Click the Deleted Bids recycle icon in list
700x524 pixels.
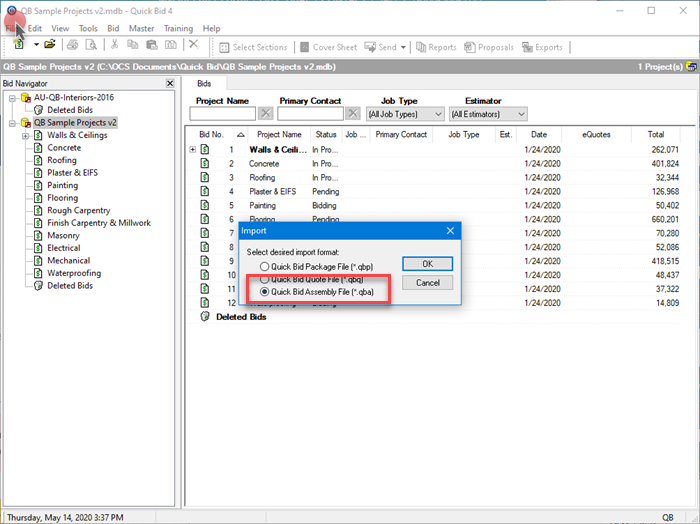(x=205, y=317)
